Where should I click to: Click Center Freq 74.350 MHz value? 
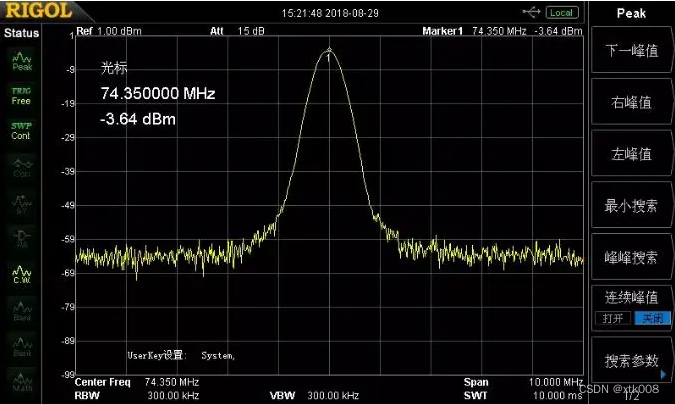pos(172,382)
